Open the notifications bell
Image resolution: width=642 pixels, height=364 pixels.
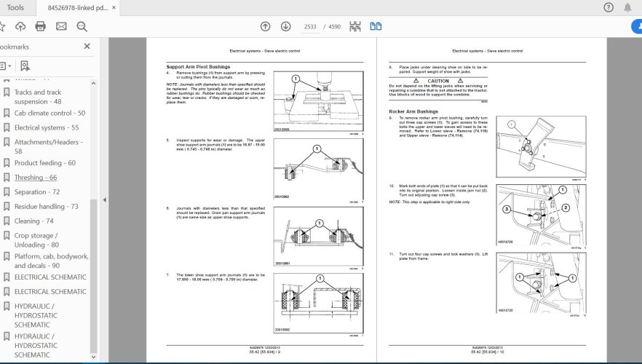(627, 7)
